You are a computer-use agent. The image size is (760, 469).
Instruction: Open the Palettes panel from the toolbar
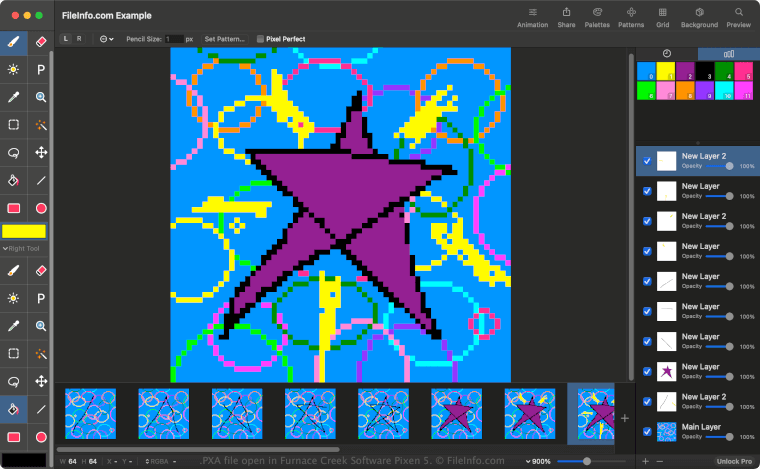click(x=597, y=17)
